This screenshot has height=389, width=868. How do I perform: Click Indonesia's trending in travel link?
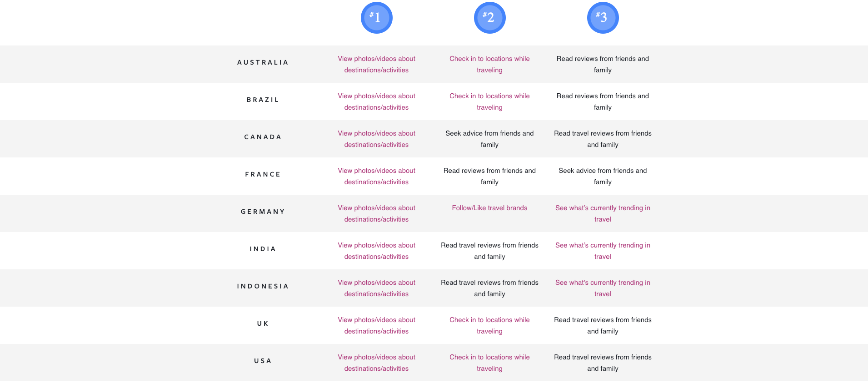pyautogui.click(x=603, y=288)
